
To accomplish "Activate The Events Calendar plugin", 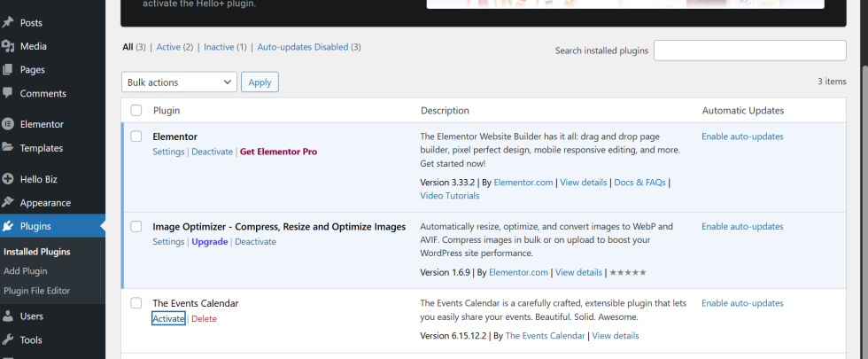I will (x=168, y=319).
